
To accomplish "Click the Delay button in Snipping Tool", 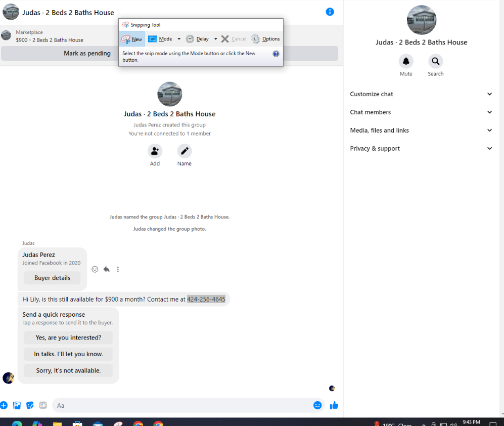I will (x=197, y=39).
